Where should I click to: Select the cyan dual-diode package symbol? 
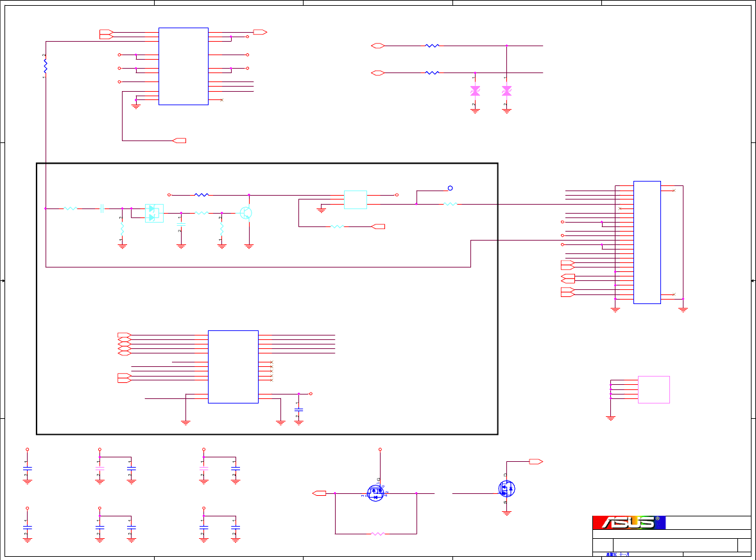(x=154, y=213)
